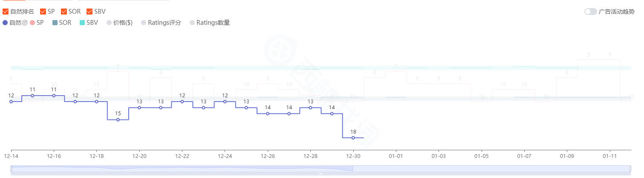Click the 自然 purple legend dot

pyautogui.click(x=5, y=23)
